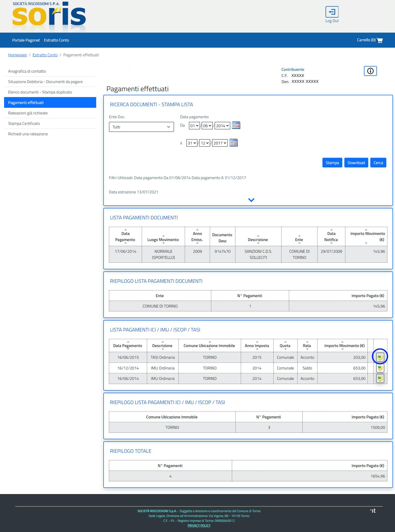Screen dimensions: 395x532
Task: Open the start day dropdown showing 01
Action: click(194, 126)
